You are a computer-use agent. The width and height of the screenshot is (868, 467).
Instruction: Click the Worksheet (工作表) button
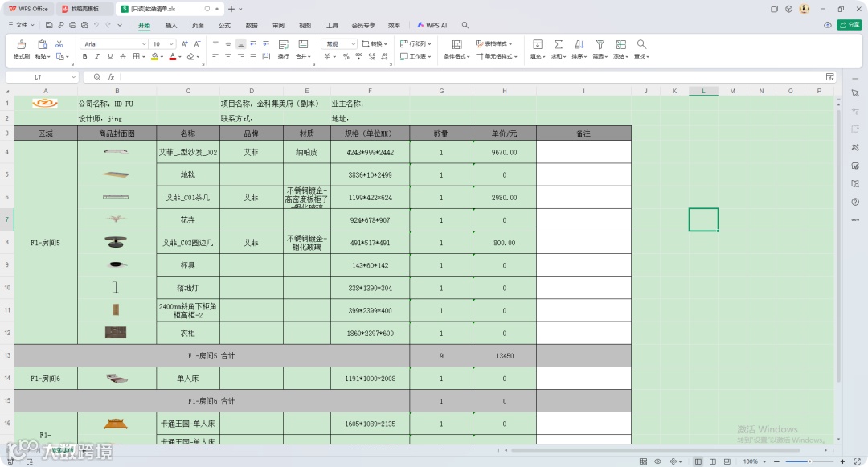pos(416,56)
